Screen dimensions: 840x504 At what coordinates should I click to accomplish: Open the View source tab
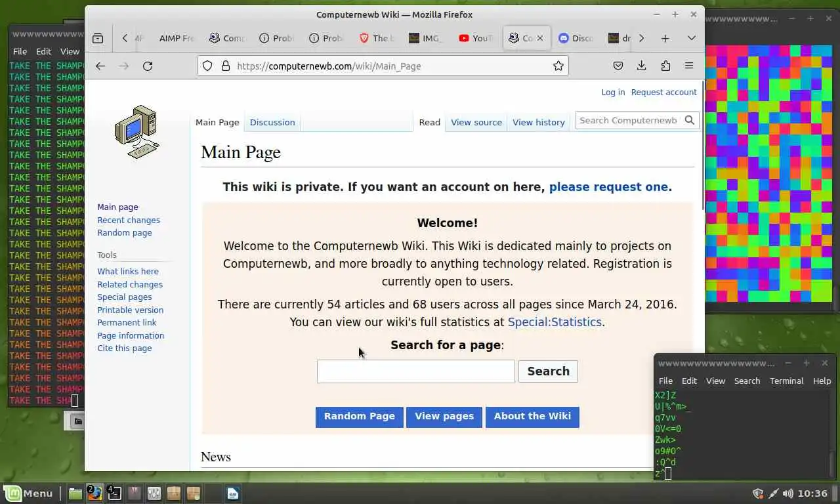476,122
